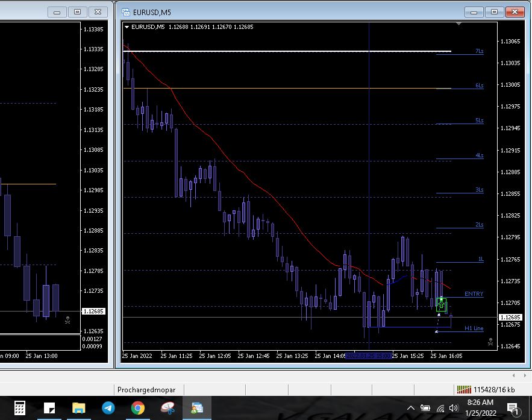Click the volume speaker icon
Viewport: 532px width, 420px height.
pyautogui.click(x=453, y=408)
